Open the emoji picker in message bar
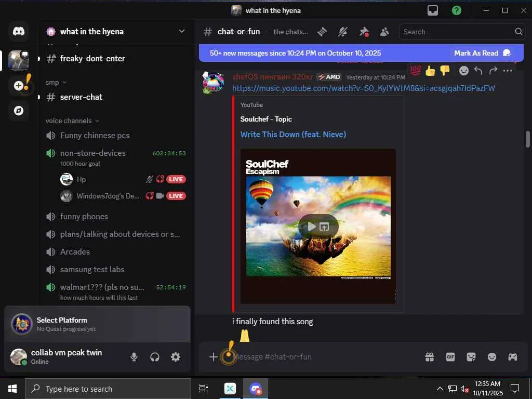 tap(492, 357)
